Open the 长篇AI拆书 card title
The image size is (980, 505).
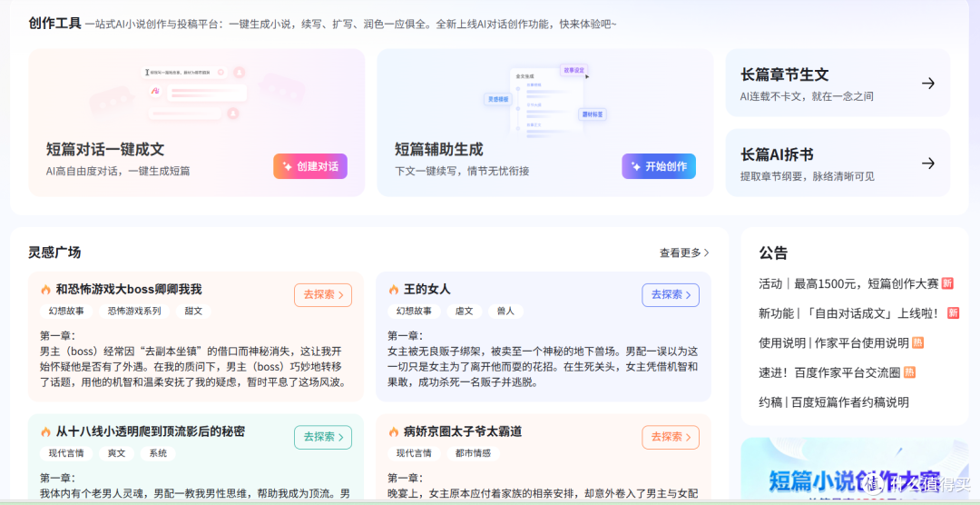777,154
